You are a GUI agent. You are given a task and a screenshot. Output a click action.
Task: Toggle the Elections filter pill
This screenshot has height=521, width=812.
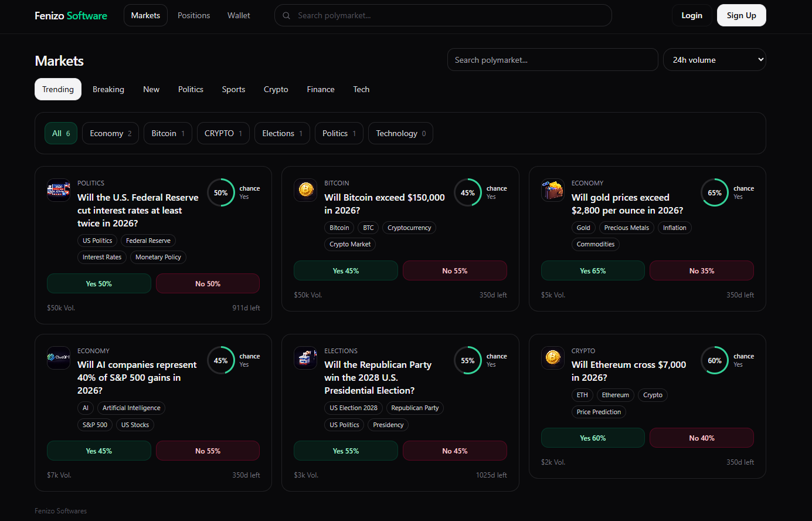coord(282,133)
